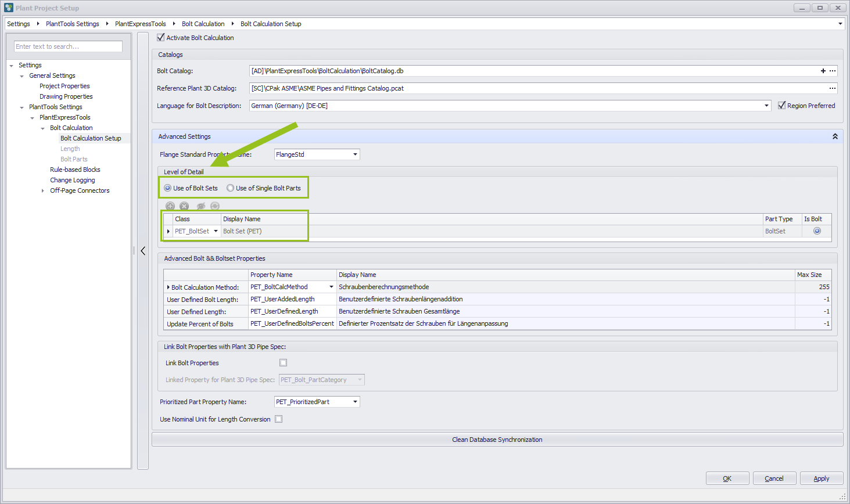Click the circular refresh icon above class table
Screen dimensions: 850x504
pyautogui.click(x=215, y=206)
